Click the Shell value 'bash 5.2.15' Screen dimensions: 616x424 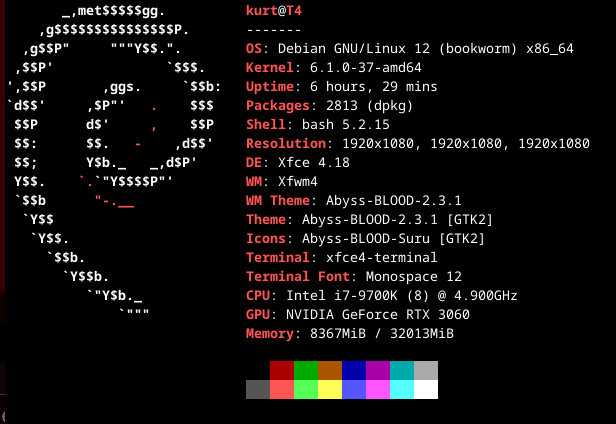pyautogui.click(x=346, y=125)
